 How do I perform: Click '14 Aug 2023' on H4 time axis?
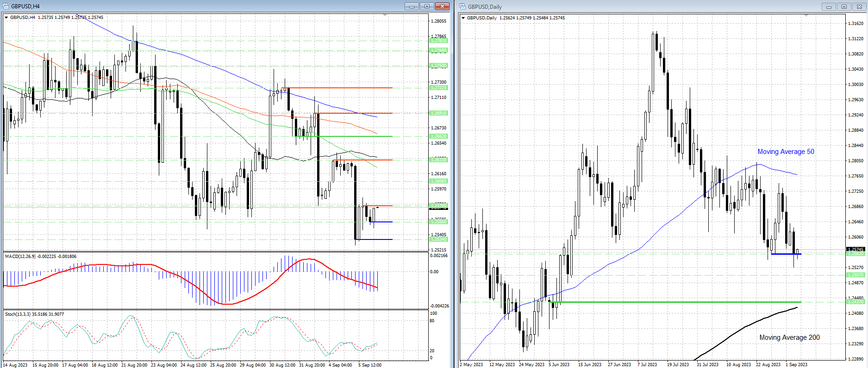(x=15, y=365)
